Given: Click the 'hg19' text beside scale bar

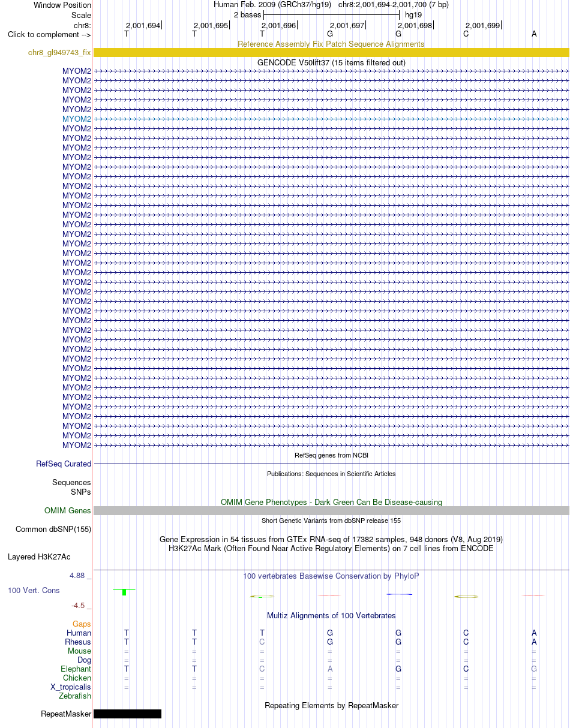Looking at the screenshot, I should 413,14.
